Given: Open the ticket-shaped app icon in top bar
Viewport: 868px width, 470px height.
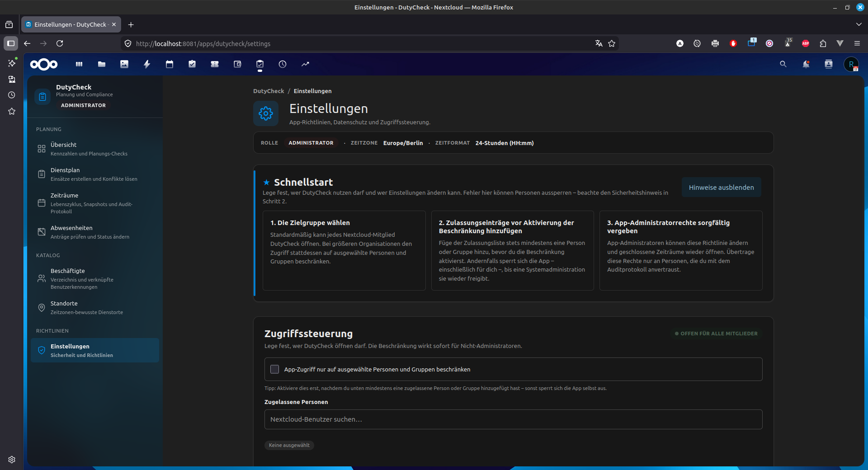Looking at the screenshot, I should click(x=215, y=64).
